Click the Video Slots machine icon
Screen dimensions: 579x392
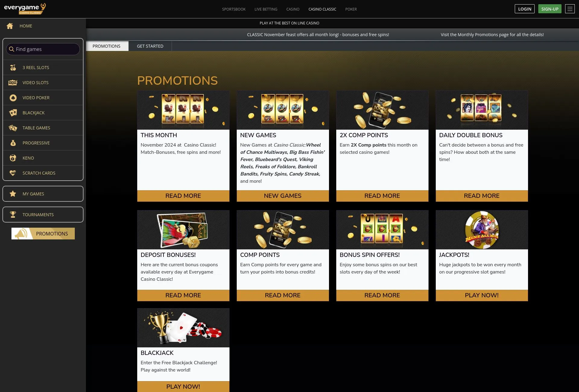click(x=13, y=83)
